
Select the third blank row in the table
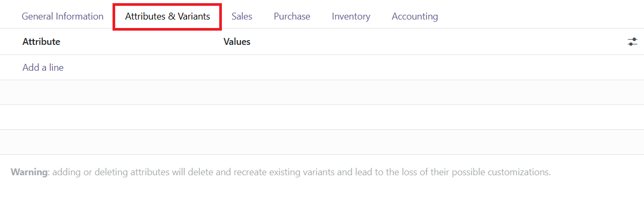[x=322, y=142]
